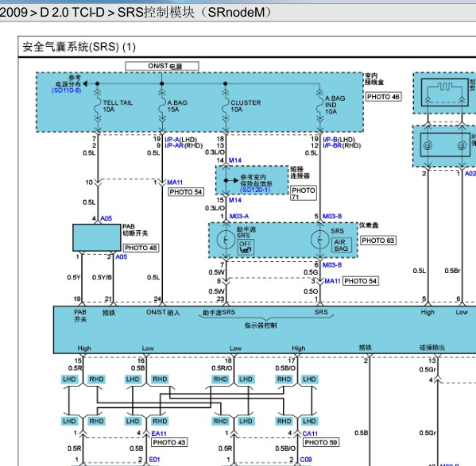Open PHOTO 59 near CA11
The height and width of the screenshot is (466, 476).
pyautogui.click(x=321, y=442)
